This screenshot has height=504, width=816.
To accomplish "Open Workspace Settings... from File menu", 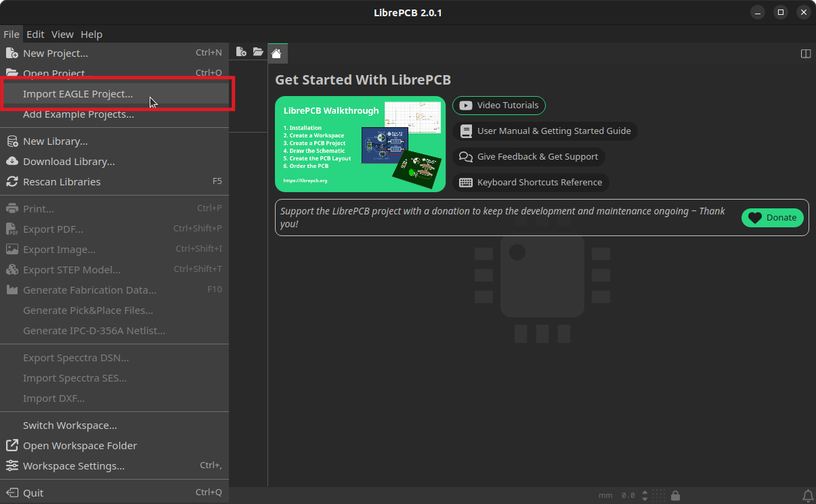I will 114,466.
